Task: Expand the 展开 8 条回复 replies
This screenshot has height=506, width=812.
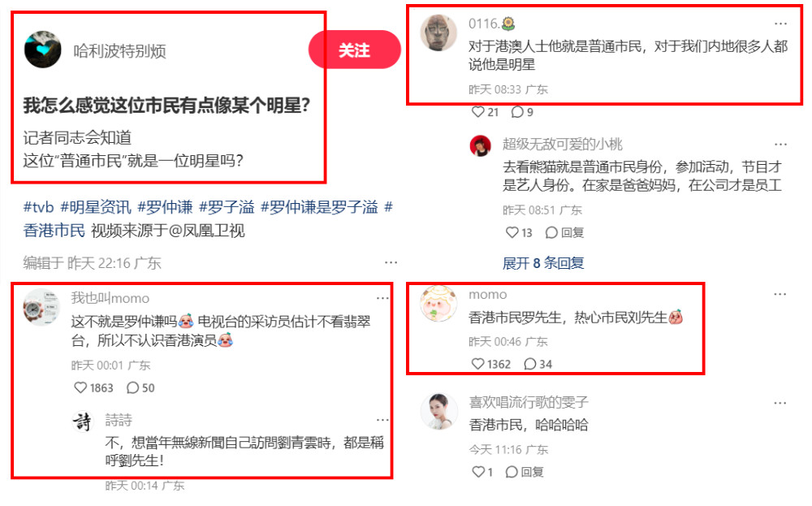Action: [543, 263]
